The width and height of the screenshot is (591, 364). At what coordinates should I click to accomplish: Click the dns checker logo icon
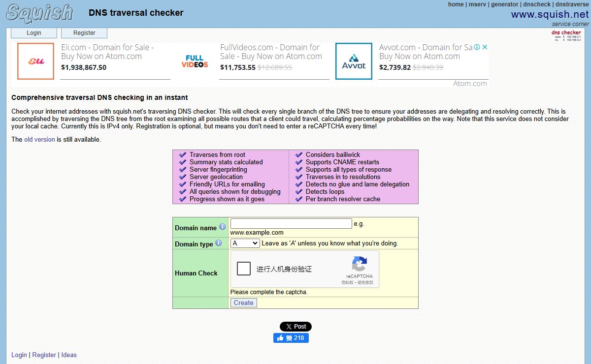pyautogui.click(x=566, y=35)
